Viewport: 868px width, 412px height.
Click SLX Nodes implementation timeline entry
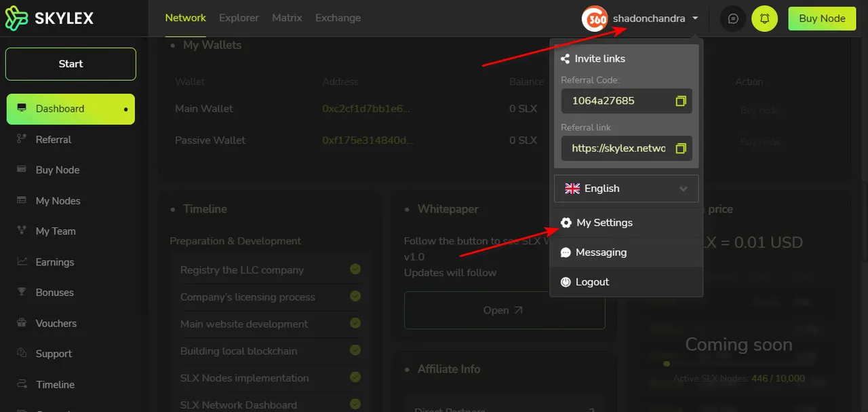[x=244, y=378]
